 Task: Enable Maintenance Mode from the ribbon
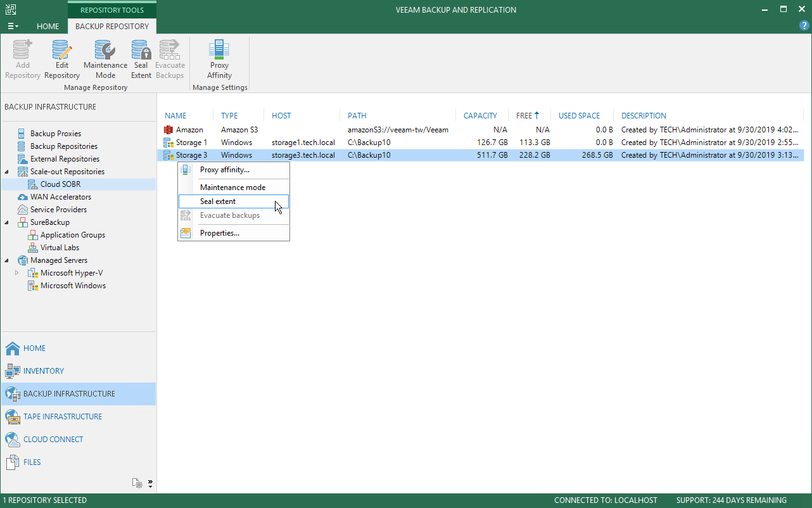[105, 60]
